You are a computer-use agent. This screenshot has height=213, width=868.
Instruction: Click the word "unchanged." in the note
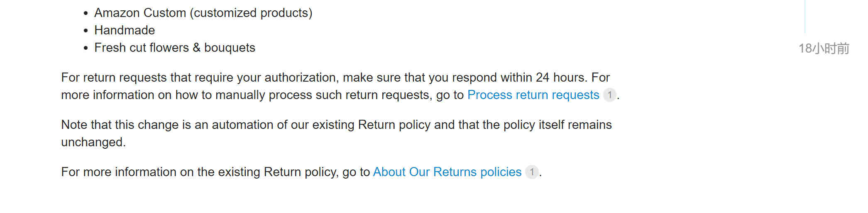93,142
